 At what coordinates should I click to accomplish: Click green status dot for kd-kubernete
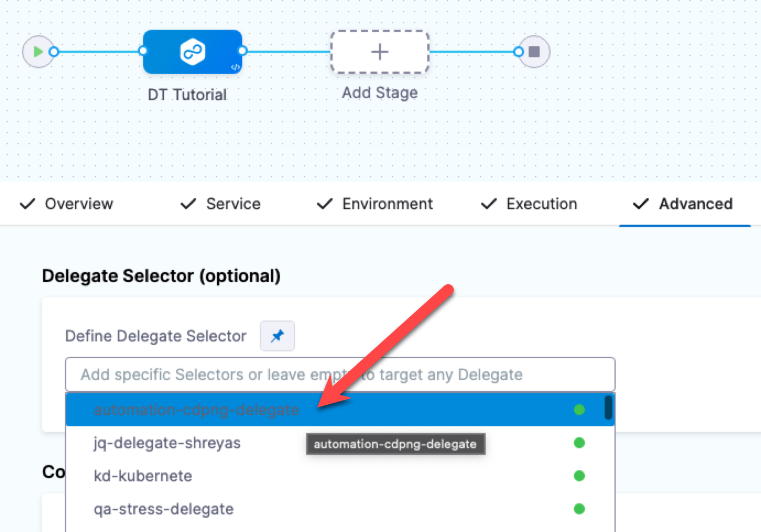579,476
